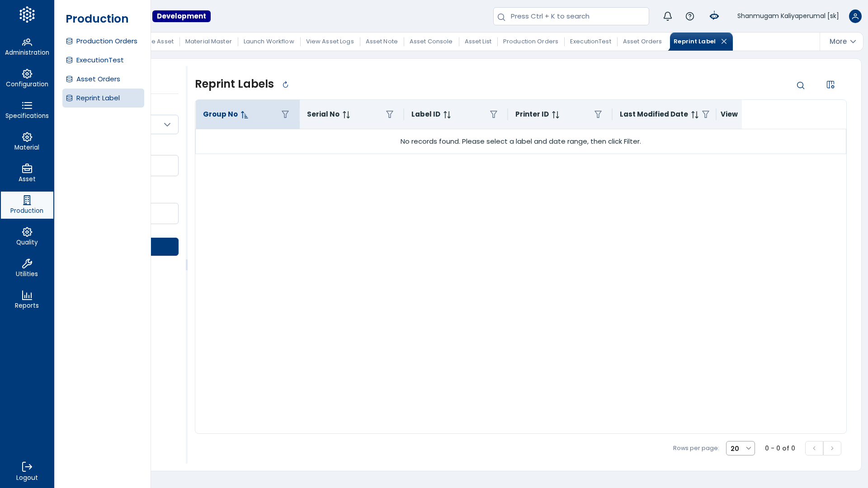Open the Asset module
This screenshot has width=868, height=488.
point(27,174)
